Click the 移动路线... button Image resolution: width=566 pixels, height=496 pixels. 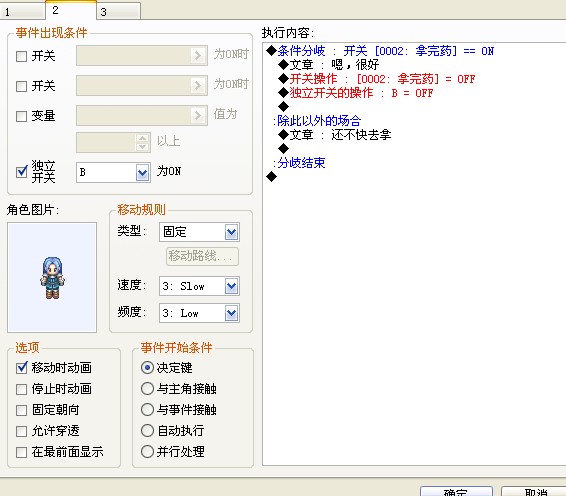(x=202, y=256)
